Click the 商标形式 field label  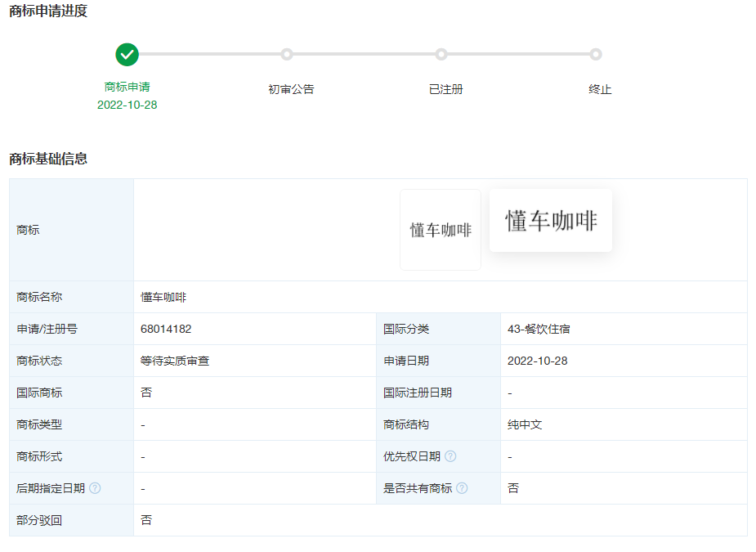click(x=39, y=456)
